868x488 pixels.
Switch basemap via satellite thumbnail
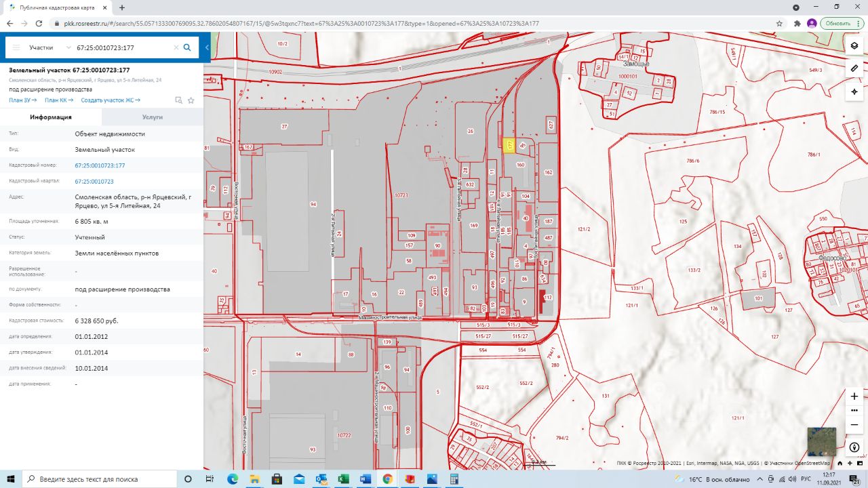tap(822, 441)
